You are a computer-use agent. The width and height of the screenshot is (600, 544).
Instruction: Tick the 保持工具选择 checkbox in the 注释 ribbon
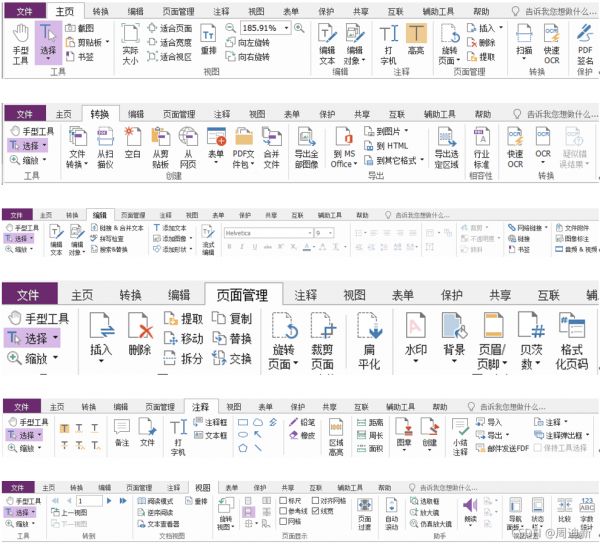click(x=538, y=448)
